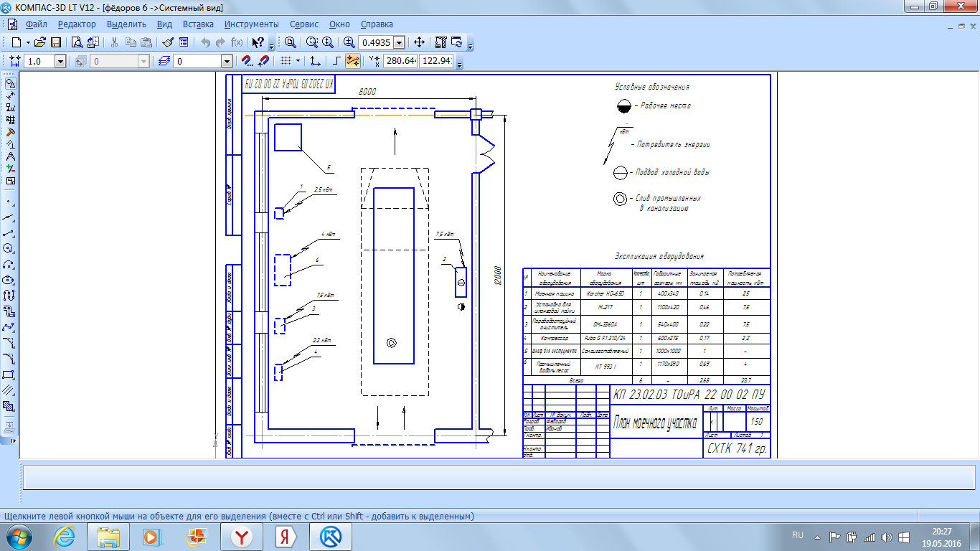This screenshot has width=980, height=551.
Task: Open snap settings magnet icon
Action: pos(247,61)
